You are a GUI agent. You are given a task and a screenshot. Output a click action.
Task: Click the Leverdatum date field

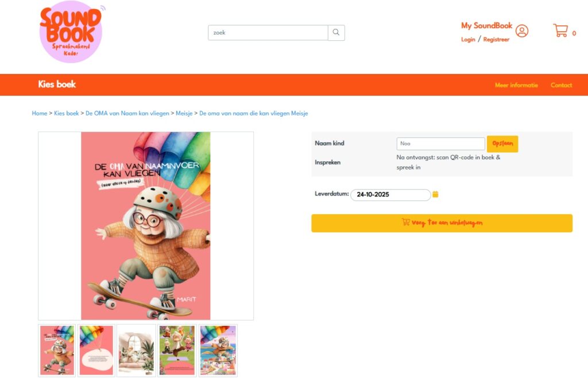point(390,195)
